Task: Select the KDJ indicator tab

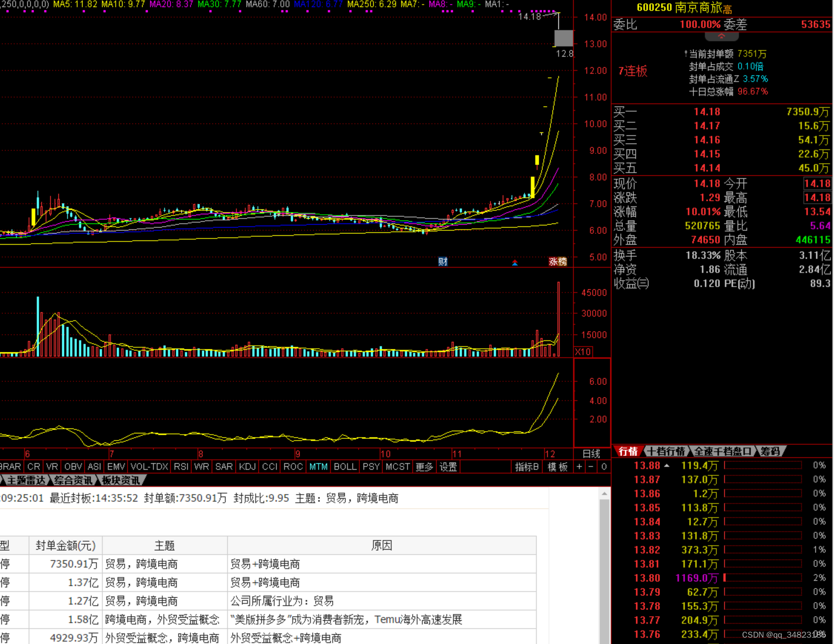Action: pyautogui.click(x=247, y=466)
